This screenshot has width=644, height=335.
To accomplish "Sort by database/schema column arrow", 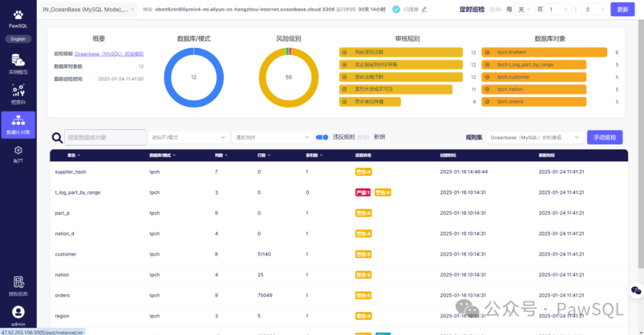I will pos(174,155).
